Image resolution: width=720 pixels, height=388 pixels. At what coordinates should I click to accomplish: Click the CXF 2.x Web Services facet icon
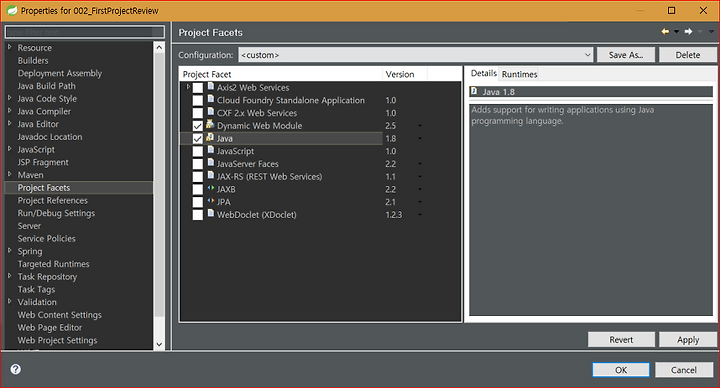(211, 112)
